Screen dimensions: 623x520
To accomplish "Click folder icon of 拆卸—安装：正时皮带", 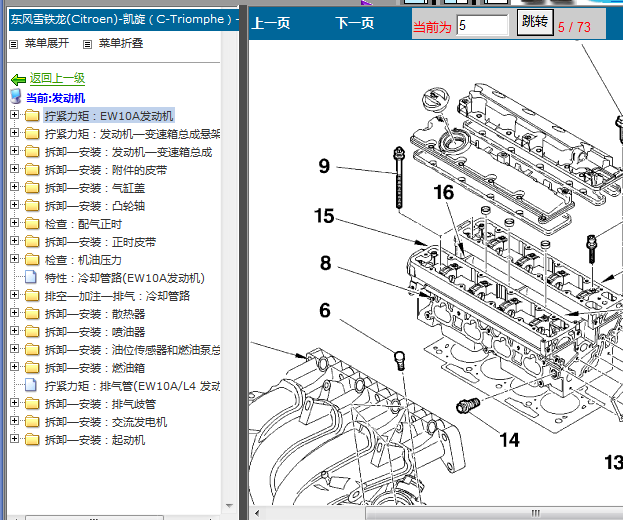I will pos(32,242).
